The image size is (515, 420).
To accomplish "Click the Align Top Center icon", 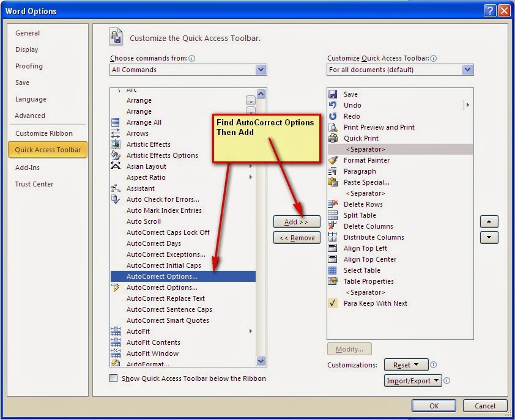I will 333,259.
